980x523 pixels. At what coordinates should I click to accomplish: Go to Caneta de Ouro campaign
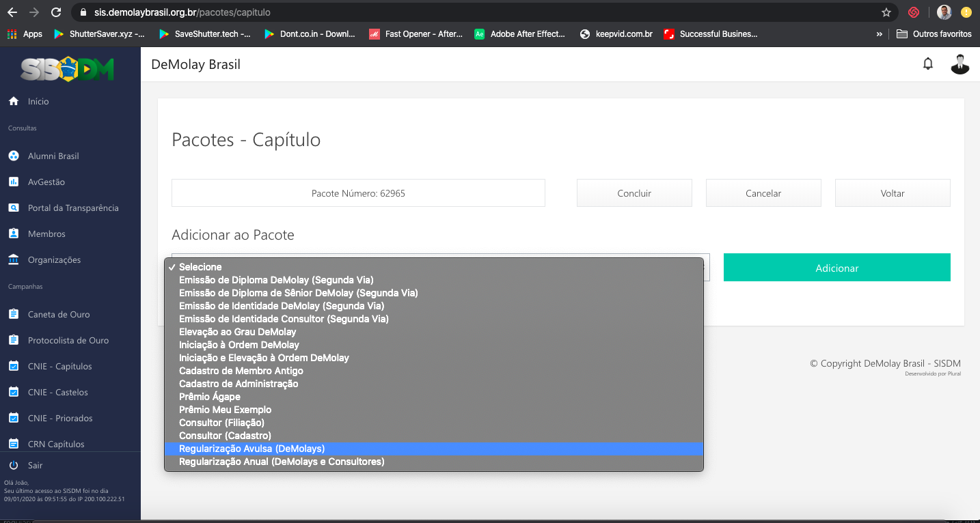coord(59,314)
